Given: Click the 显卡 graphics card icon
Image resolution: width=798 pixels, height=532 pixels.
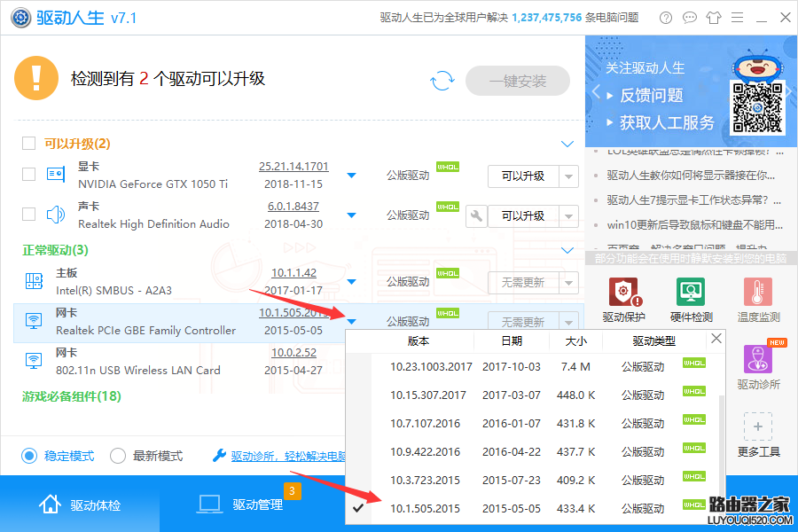Looking at the screenshot, I should (56, 175).
